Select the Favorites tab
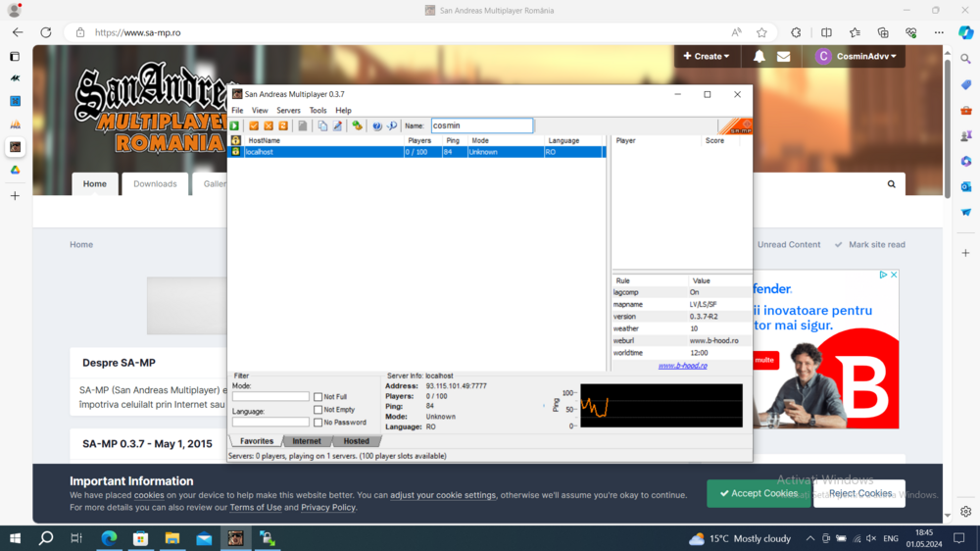 (256, 441)
